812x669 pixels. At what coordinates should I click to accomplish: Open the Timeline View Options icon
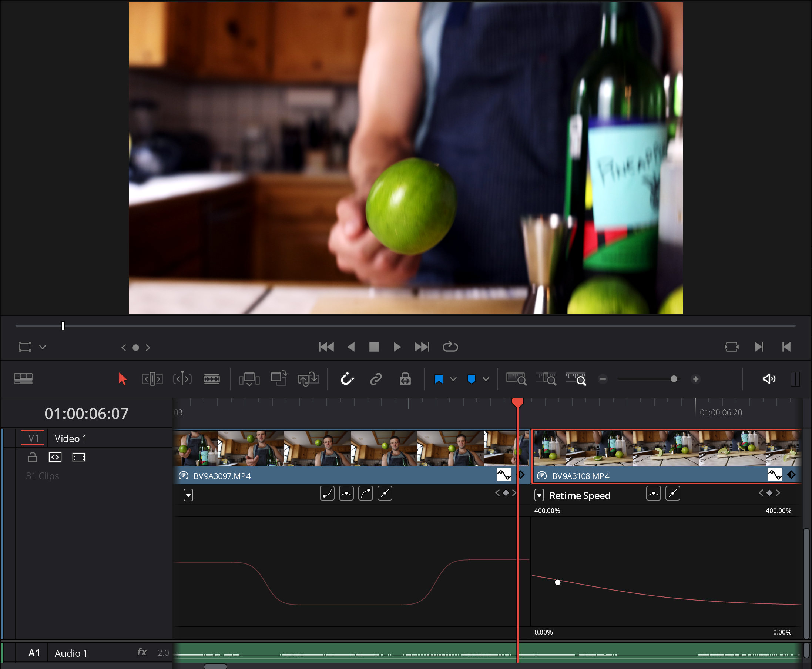pos(23,379)
